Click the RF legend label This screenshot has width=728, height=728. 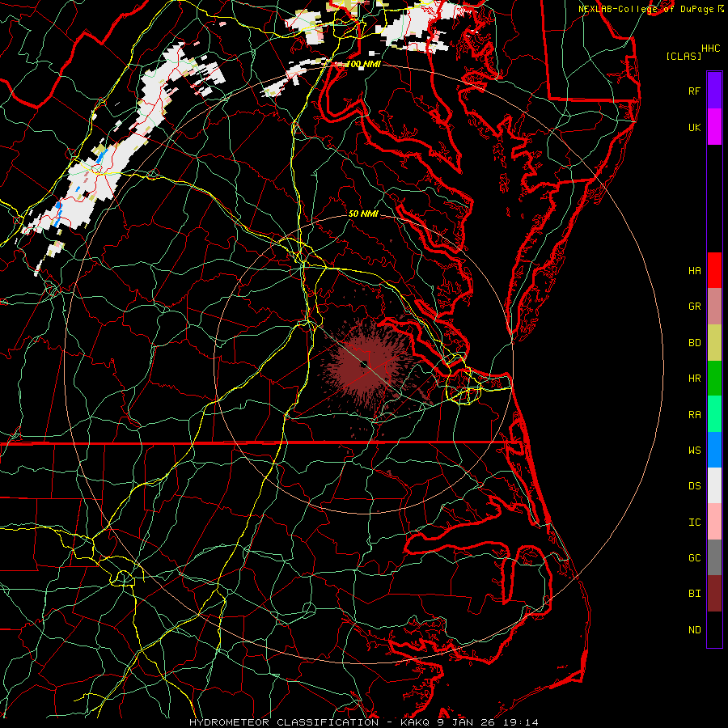[694, 91]
